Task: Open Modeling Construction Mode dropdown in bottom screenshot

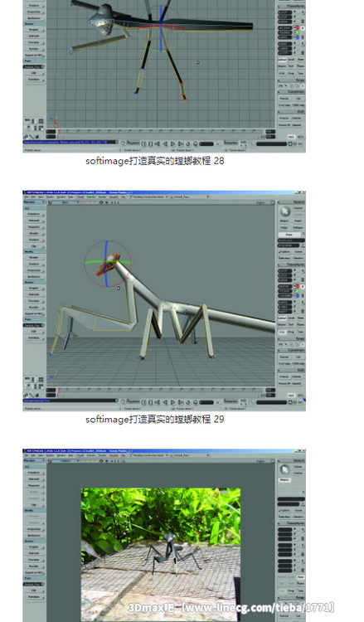Action: point(150,455)
